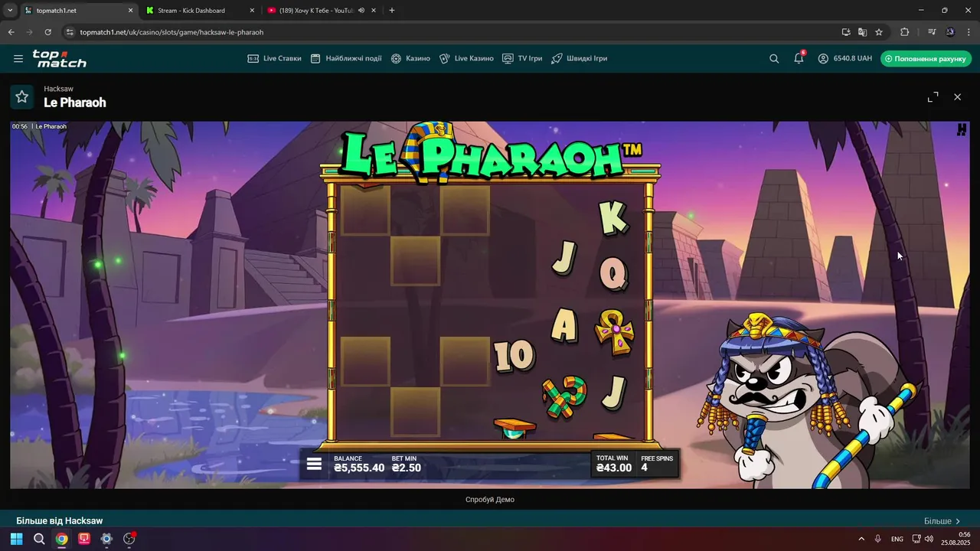Click the FREE SPINS 4 counter

point(657,464)
